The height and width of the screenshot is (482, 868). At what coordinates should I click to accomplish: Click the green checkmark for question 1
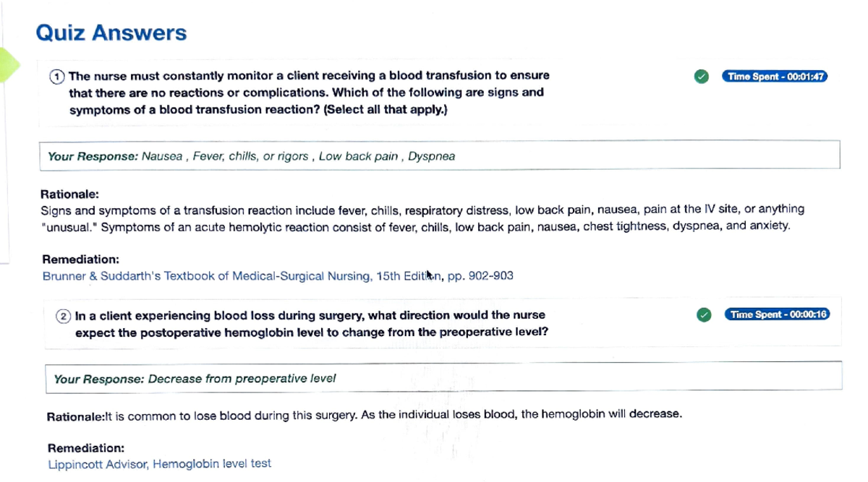click(x=700, y=77)
